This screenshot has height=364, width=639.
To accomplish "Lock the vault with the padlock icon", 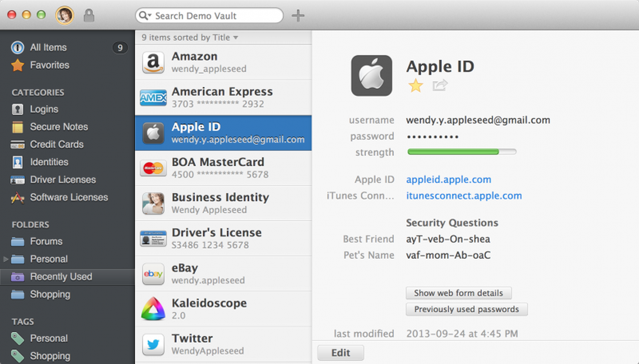I will (89, 16).
